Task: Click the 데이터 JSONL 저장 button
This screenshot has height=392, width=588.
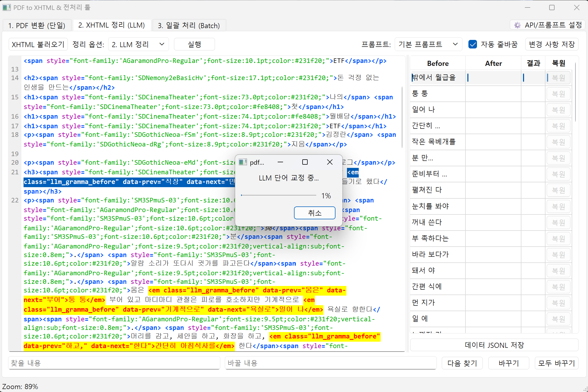Action: click(x=494, y=345)
